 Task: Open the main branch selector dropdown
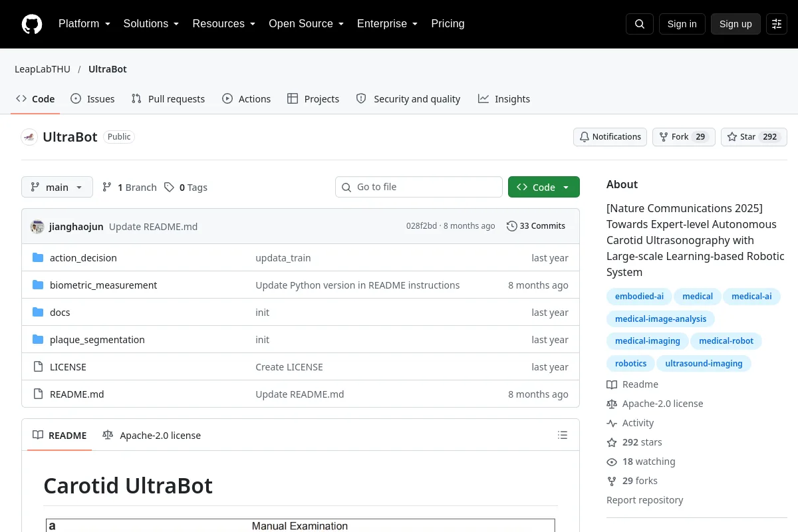[57, 188]
